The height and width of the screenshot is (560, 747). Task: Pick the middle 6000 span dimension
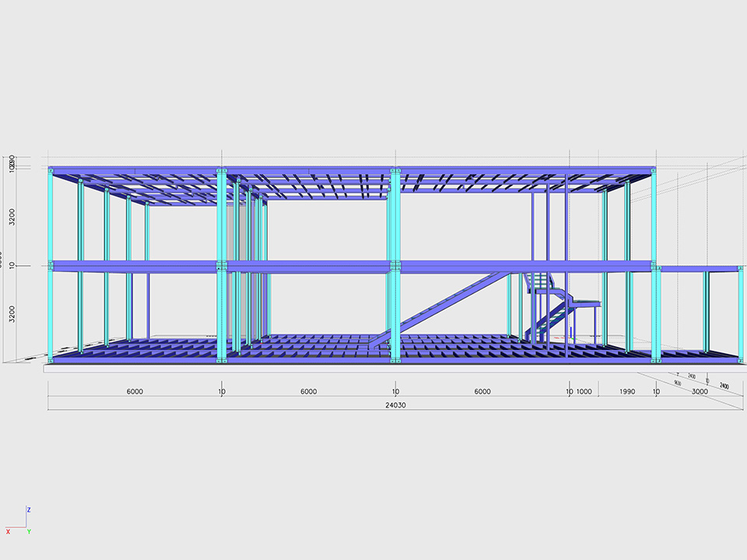click(308, 392)
